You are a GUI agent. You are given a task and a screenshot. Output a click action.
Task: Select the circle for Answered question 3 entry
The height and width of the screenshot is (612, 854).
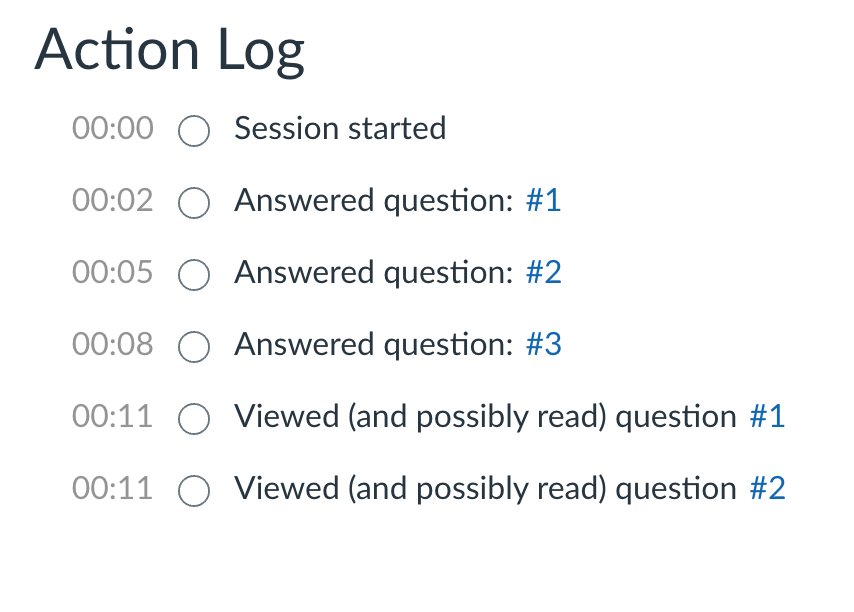click(x=194, y=347)
